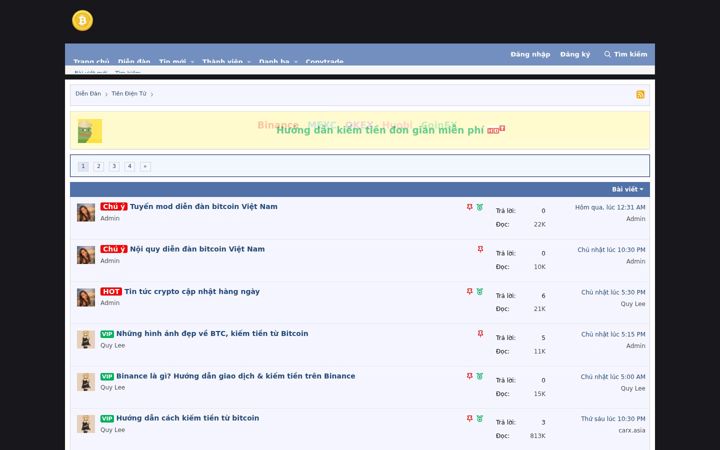
Task: Open thread 'Hướng dẫn cách kiếm tiền từ bitcoin'
Action: pos(187,418)
